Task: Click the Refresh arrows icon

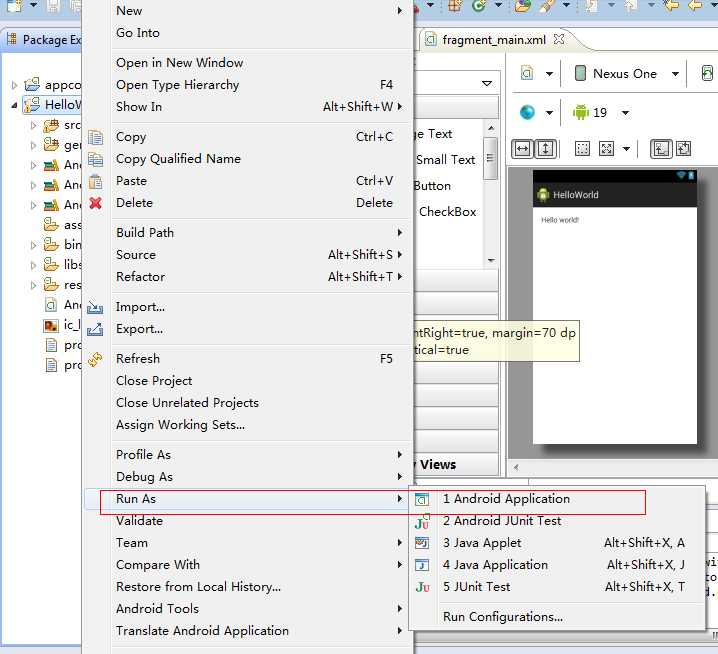Action: click(x=95, y=359)
